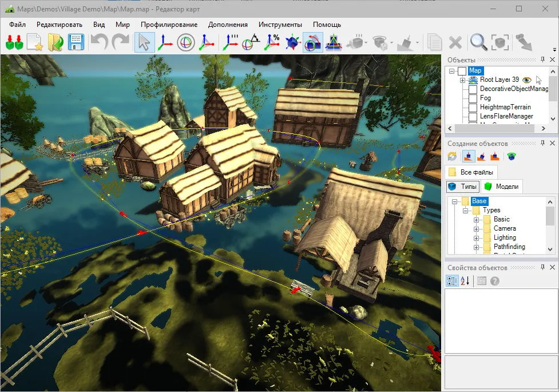Viewport: 559px width, 392px height.
Task: Collapse the Base folder node
Action: 454,201
